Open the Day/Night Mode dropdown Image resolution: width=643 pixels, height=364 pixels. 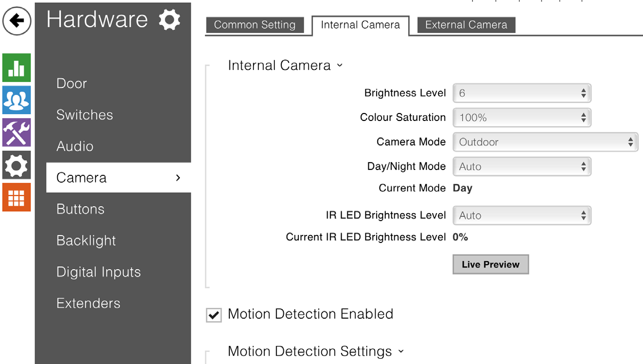pos(521,167)
